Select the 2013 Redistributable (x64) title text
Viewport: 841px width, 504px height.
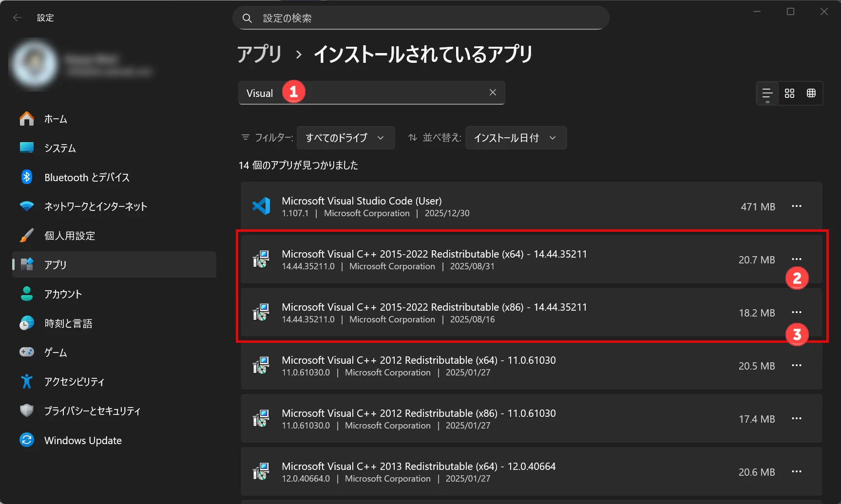coord(419,466)
